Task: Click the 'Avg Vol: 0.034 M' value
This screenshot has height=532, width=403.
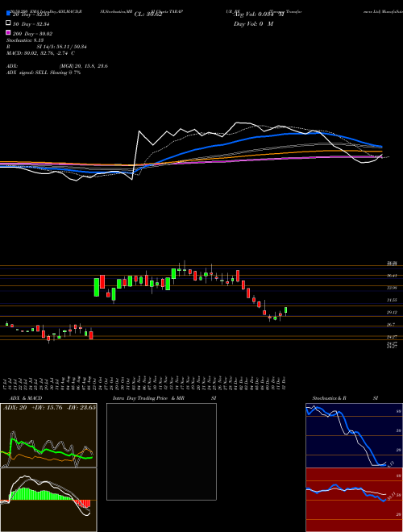Action: pos(260,15)
